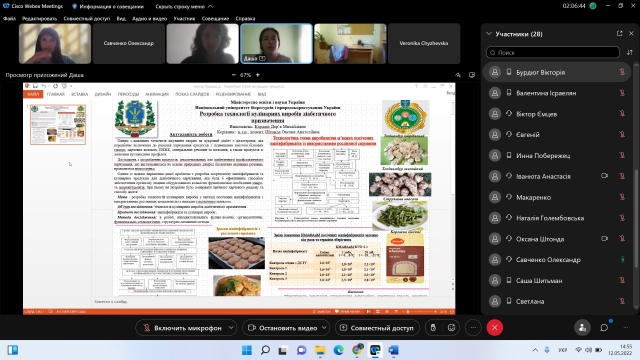Viewport: 640px width, 360px height.
Task: Click Скрыть строку меню toggle
Action: tap(184, 7)
